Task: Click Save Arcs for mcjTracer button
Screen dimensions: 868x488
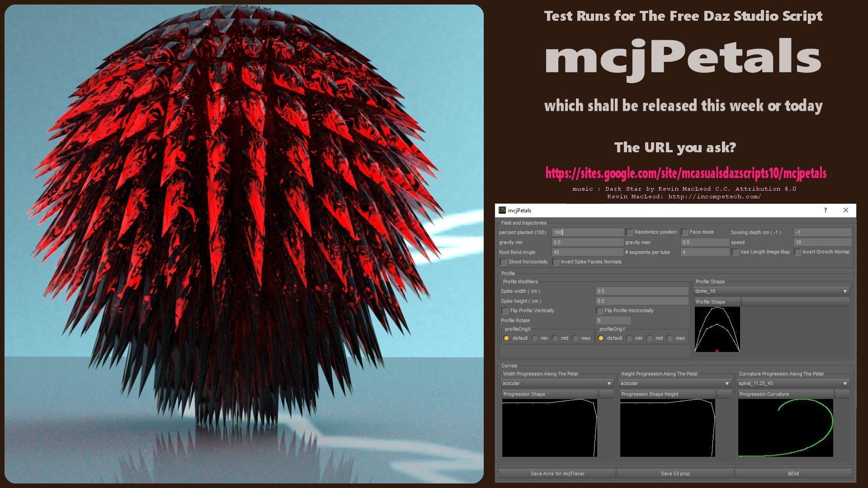Action: 557,474
